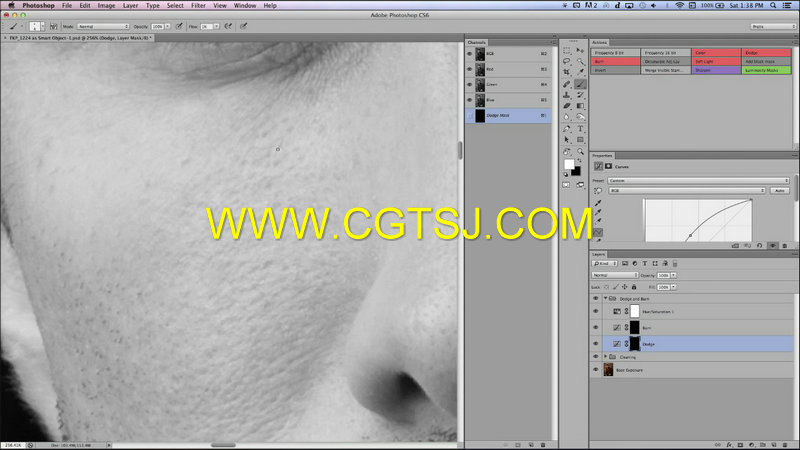The image size is (800, 450).
Task: Click the on-image adjustment tool in Curves
Action: click(x=598, y=191)
